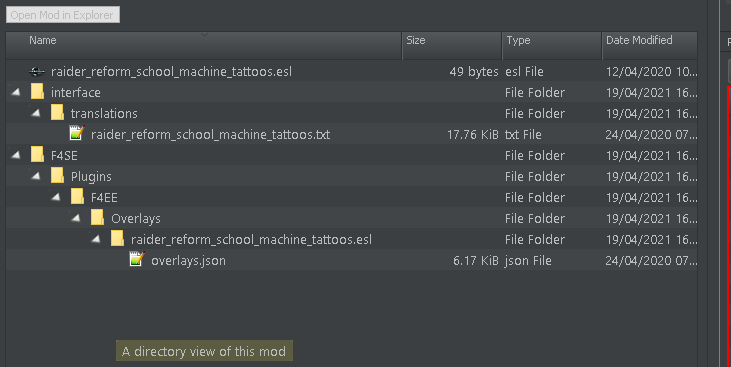Collapse the interface folder
The height and width of the screenshot is (367, 731).
16,92
